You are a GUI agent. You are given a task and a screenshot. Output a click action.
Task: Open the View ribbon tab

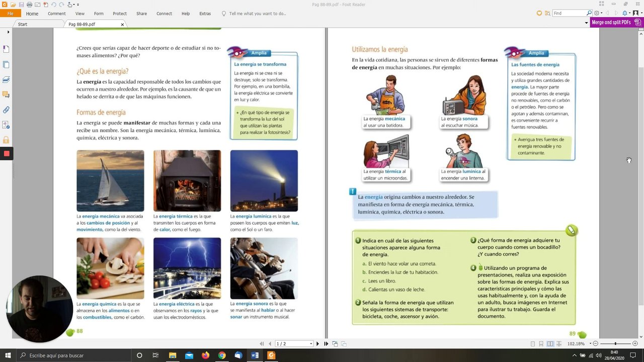point(80,14)
